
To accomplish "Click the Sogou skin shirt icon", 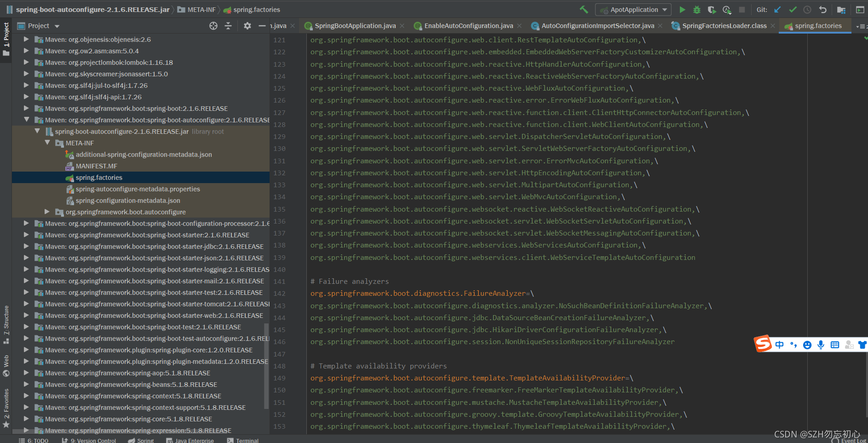I will pos(862,345).
